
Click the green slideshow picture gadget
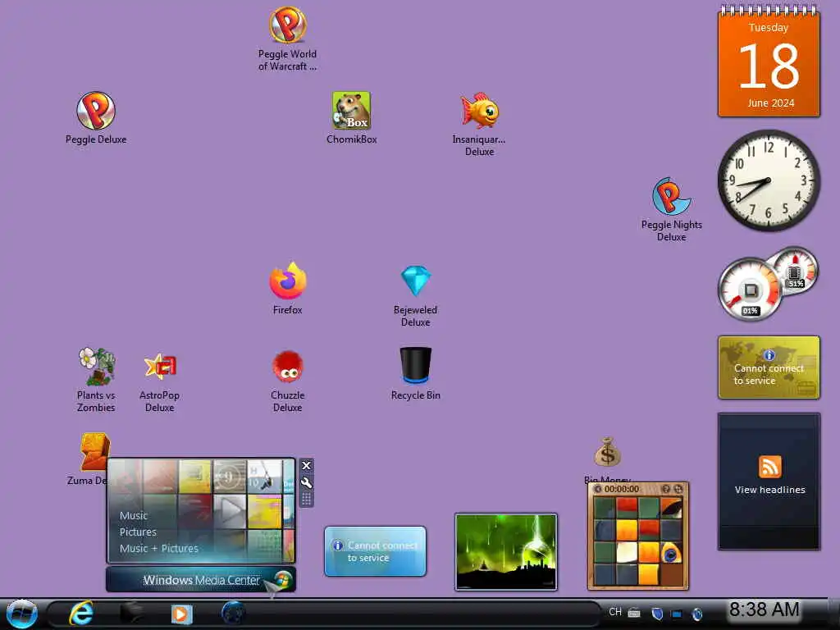coord(505,552)
